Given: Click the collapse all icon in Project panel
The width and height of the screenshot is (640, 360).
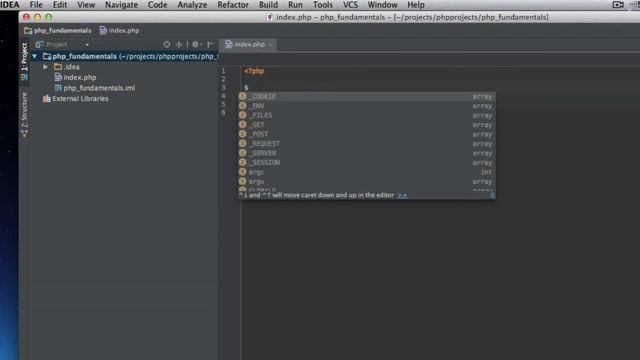Looking at the screenshot, I should [179, 44].
